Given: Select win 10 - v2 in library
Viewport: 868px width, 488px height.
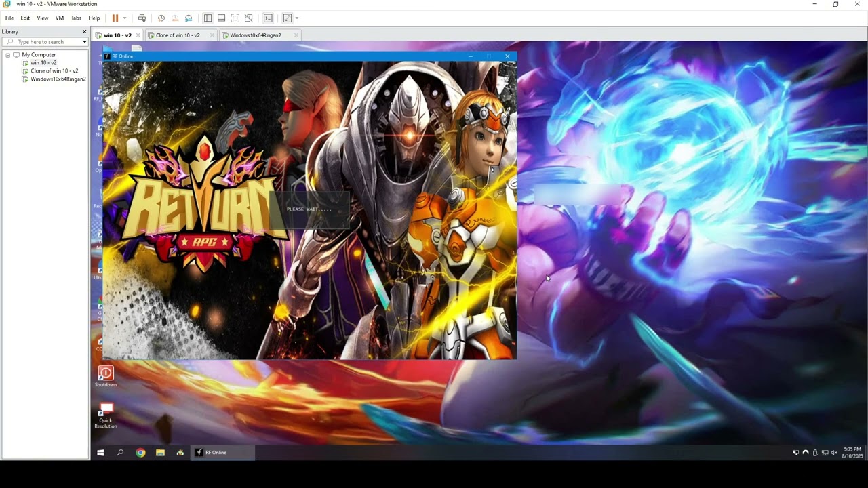Looking at the screenshot, I should pyautogui.click(x=43, y=63).
